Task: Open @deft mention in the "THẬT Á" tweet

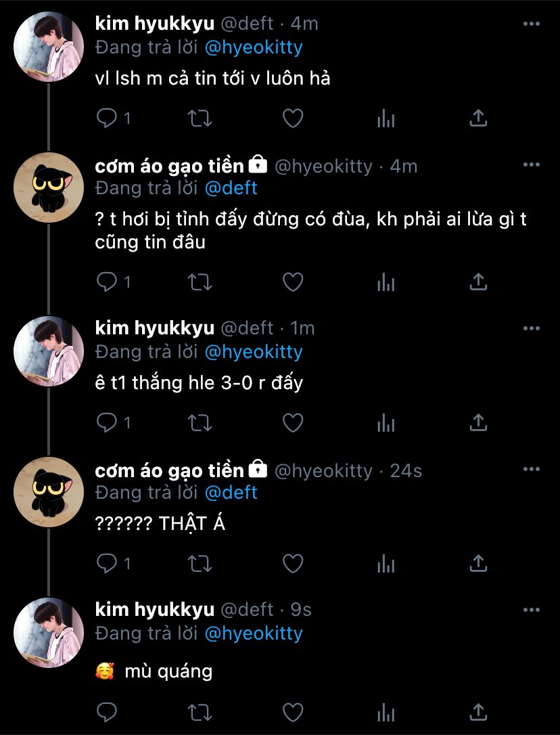Action: (x=231, y=492)
